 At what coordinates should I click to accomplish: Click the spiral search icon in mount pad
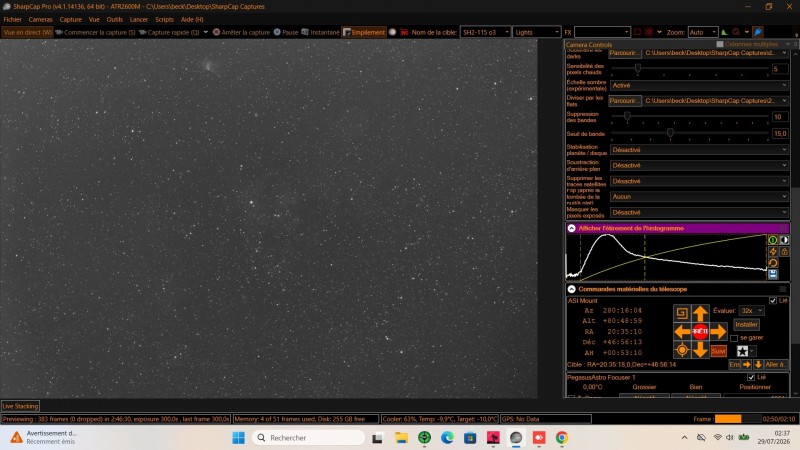point(682,313)
